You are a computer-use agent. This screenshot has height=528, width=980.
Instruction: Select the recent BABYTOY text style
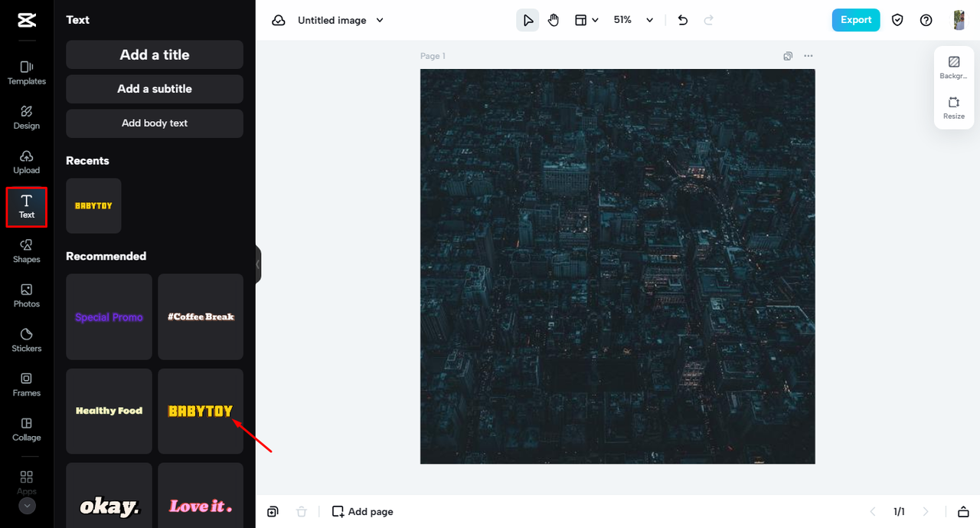pyautogui.click(x=93, y=206)
